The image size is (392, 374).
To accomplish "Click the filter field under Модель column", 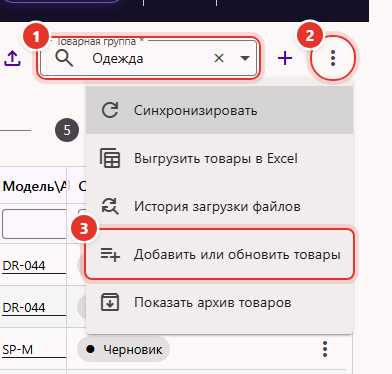I will point(34,224).
